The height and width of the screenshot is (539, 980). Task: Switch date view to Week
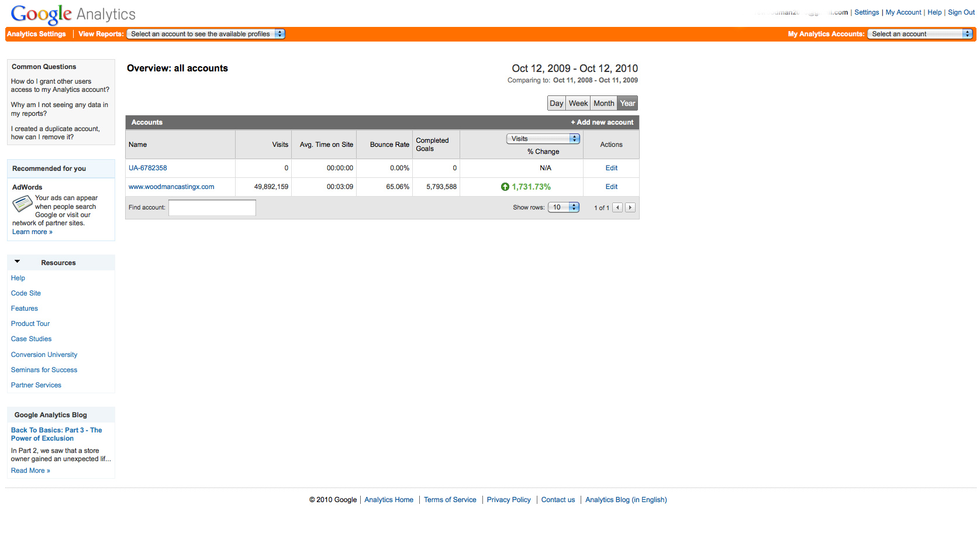[x=578, y=104]
